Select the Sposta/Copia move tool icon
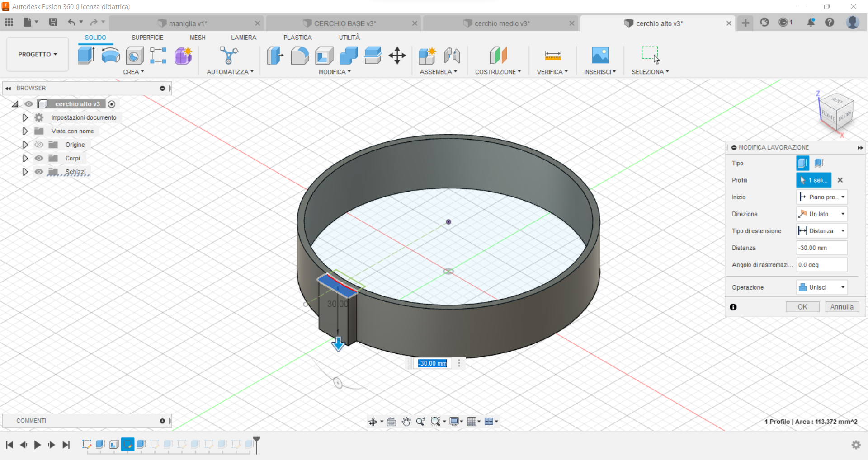The width and height of the screenshot is (868, 460). point(397,56)
